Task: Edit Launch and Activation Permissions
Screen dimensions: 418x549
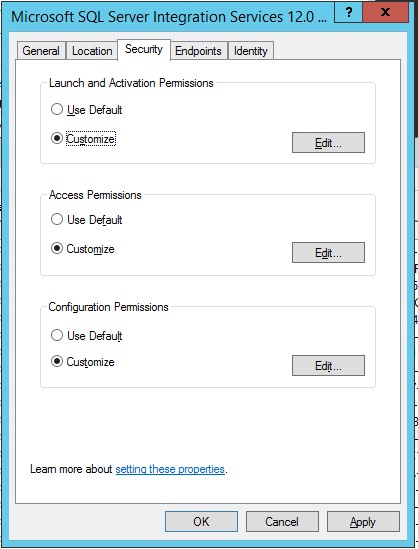Action: click(x=328, y=143)
